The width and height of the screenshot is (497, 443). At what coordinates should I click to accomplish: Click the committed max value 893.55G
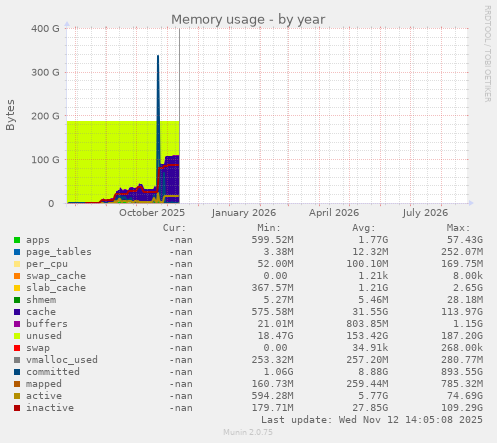[462, 372]
